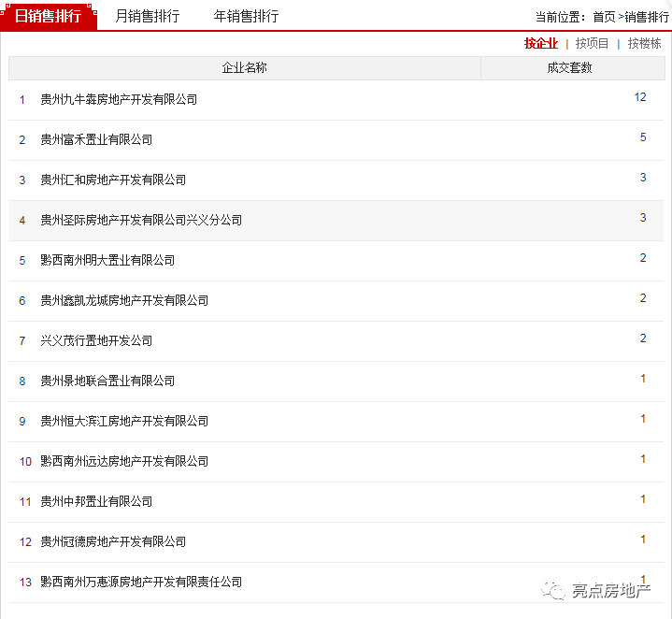Select 贵州景地联合置业有限公司 row
Viewport: 672px width, 619px height.
[x=336, y=381]
